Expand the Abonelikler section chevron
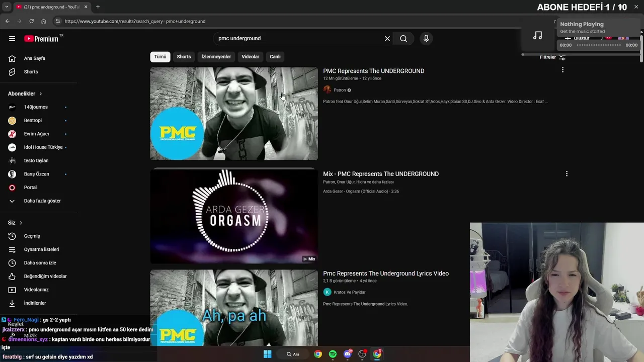 click(41, 94)
